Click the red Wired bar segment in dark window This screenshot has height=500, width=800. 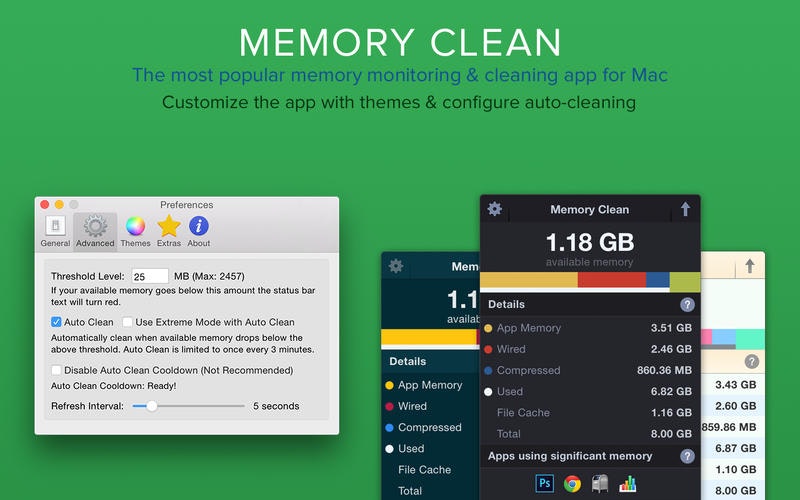pos(612,280)
